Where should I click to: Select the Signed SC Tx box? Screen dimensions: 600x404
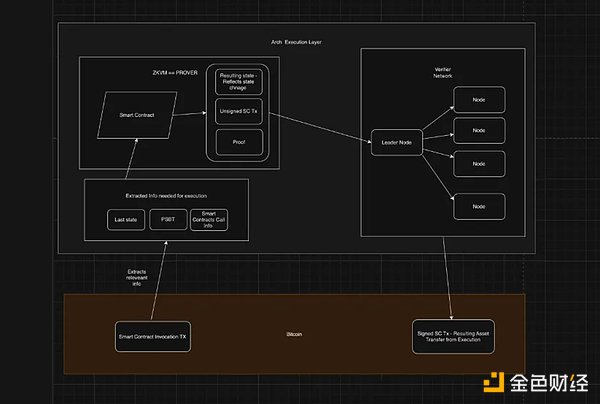click(453, 335)
